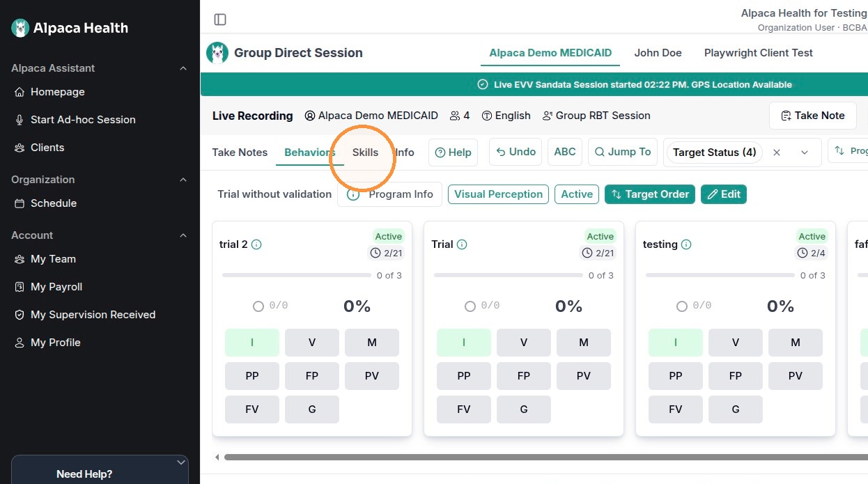Click the ABC button
Image resolution: width=868 pixels, height=484 pixels.
coord(565,152)
